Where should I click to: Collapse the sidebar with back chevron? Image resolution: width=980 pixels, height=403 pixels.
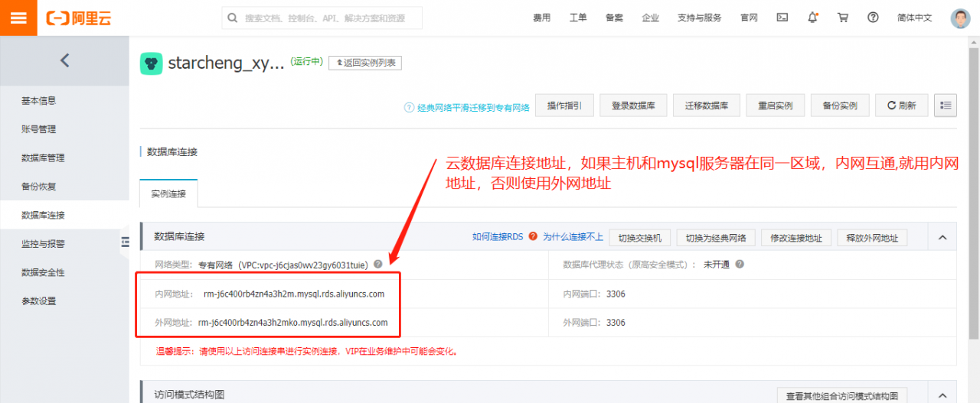click(x=64, y=60)
